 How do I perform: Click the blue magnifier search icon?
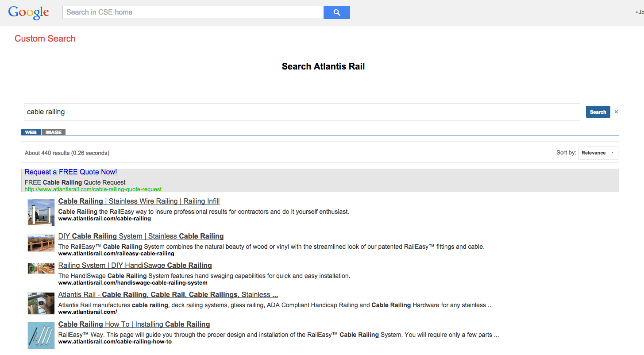tap(336, 12)
